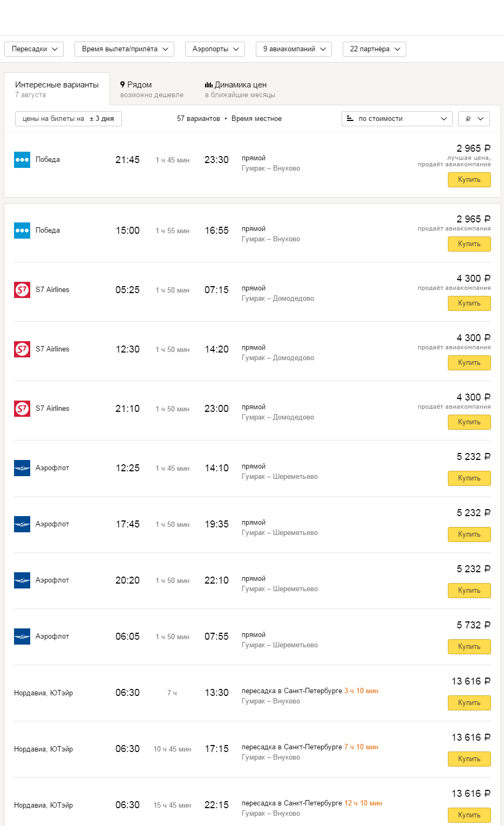504x826 pixels.
Task: Open the Аэропорты filter dropdown
Action: 215,49
